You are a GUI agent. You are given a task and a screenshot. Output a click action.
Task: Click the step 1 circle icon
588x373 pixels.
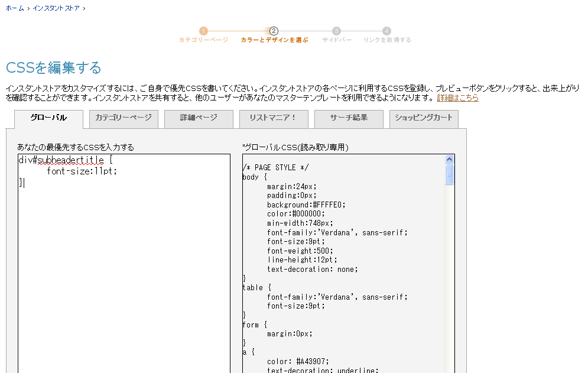[203, 31]
